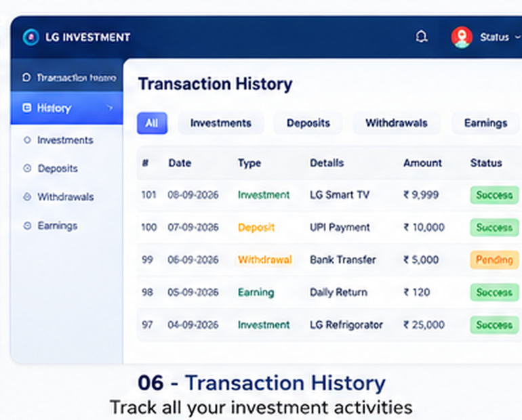This screenshot has width=522, height=420.
Task: Click the # column header
Action: (x=146, y=163)
